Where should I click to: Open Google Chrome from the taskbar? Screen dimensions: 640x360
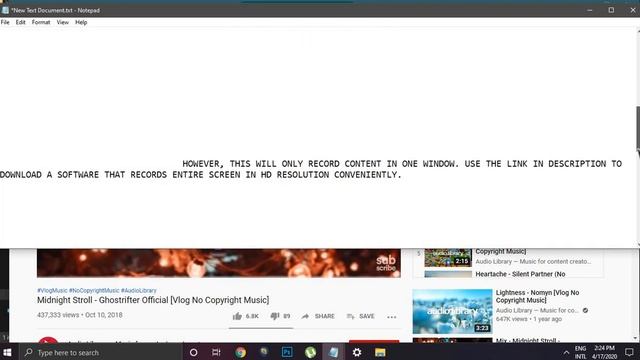tap(240, 352)
